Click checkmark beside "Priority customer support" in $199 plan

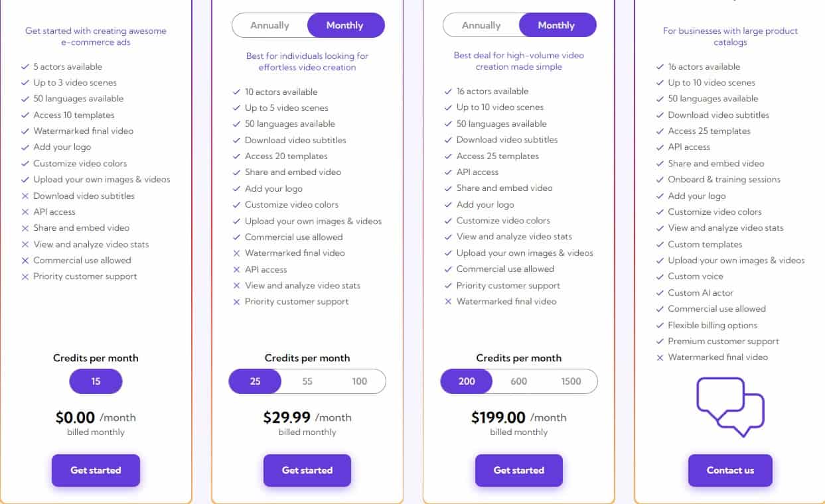pyautogui.click(x=449, y=285)
